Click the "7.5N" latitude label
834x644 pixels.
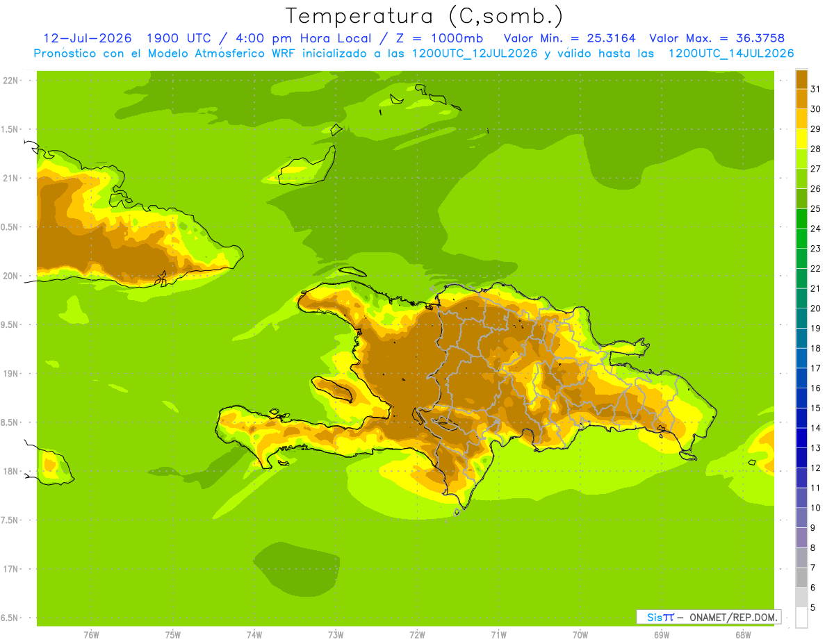click(x=10, y=520)
